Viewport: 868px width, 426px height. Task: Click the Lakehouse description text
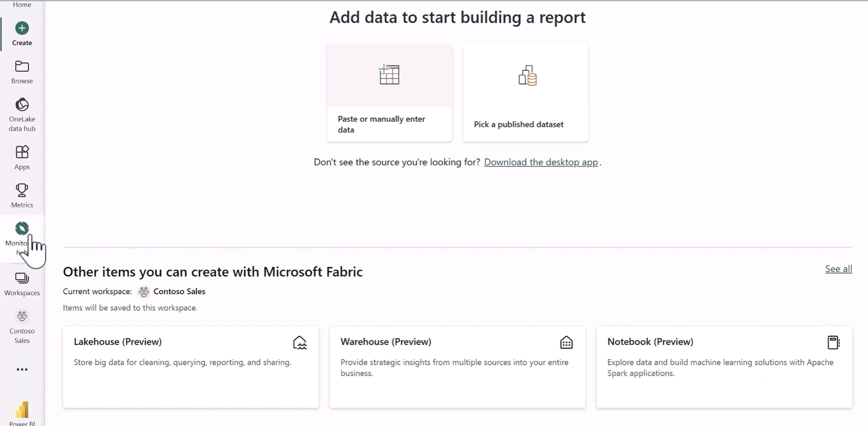click(x=183, y=362)
